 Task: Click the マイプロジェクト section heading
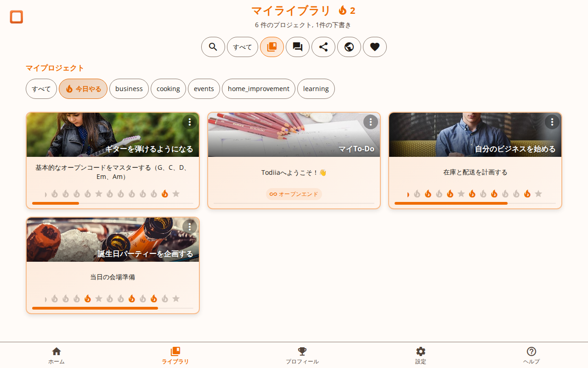tap(55, 68)
